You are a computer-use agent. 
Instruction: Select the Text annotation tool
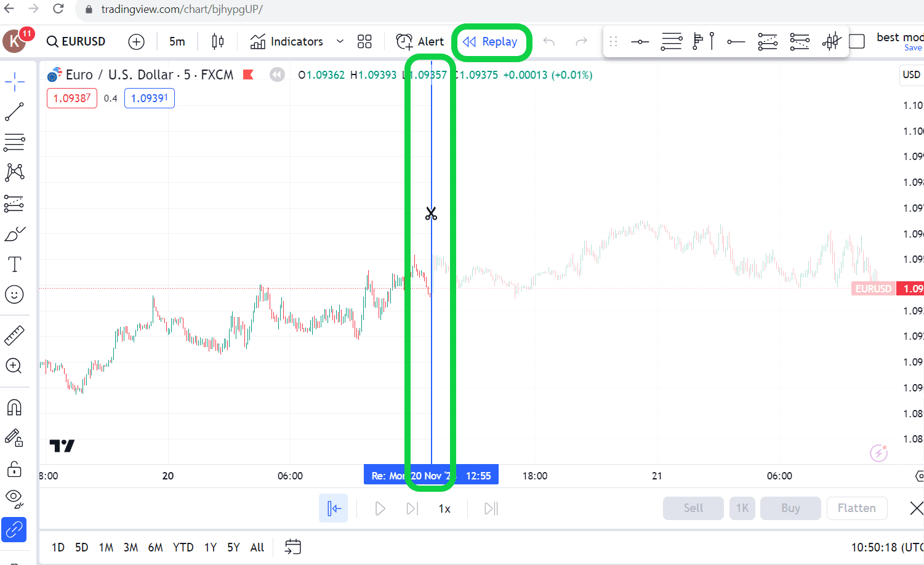point(14,265)
